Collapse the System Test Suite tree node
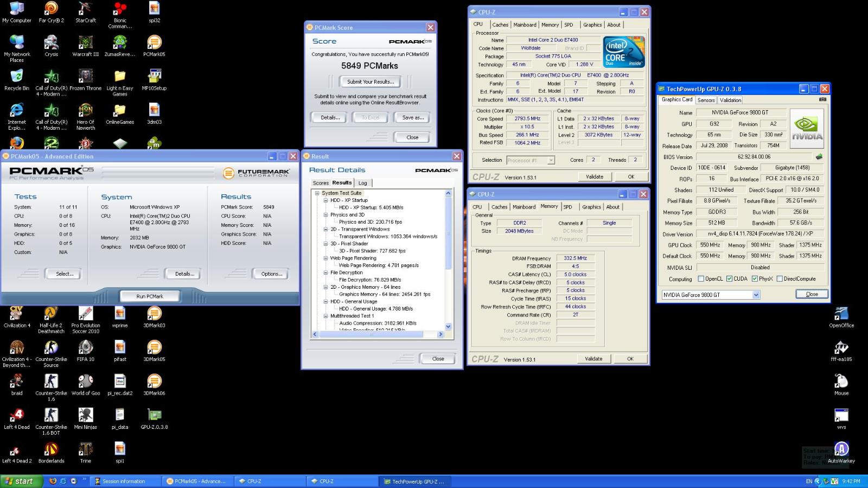 click(317, 193)
